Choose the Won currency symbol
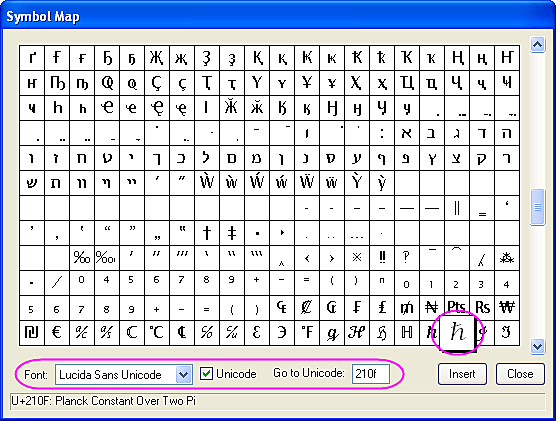Viewport: 556px width, 421px height. point(507,307)
